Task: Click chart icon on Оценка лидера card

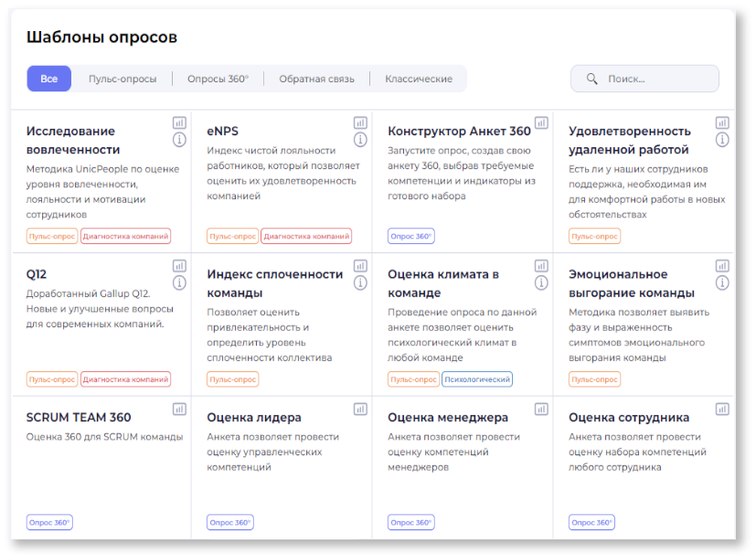Action: (360, 409)
